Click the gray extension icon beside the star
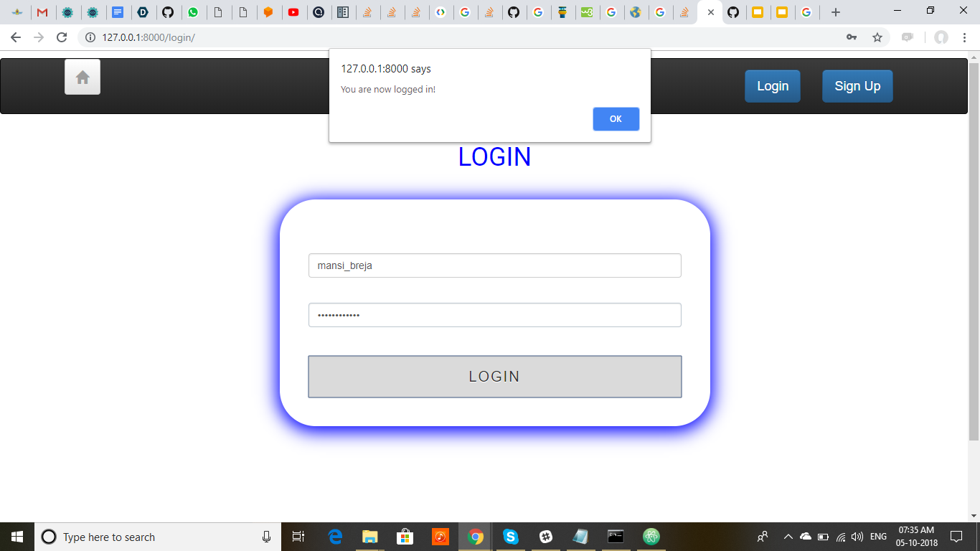 tap(908, 37)
